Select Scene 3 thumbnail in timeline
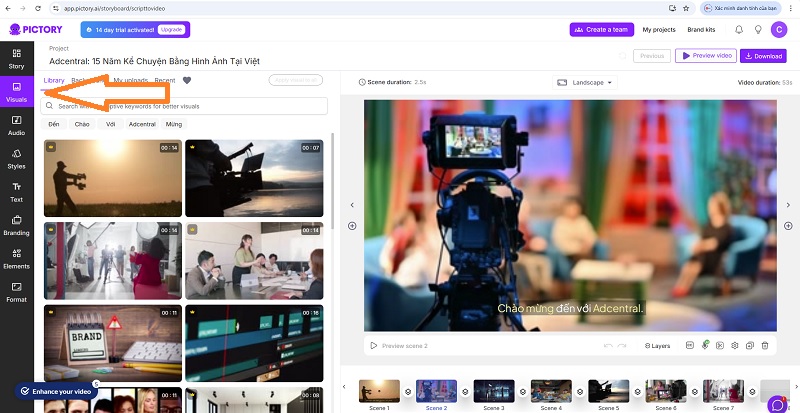The image size is (800, 413). click(x=494, y=391)
